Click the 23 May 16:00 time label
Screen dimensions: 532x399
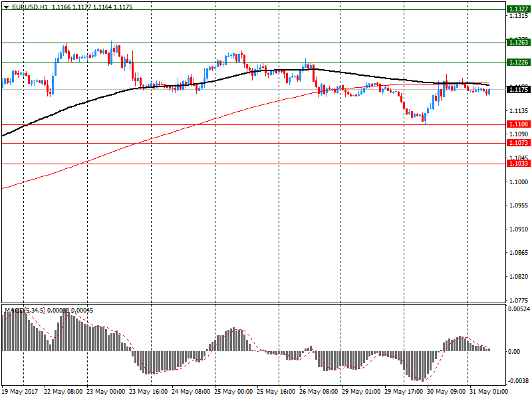pos(148,392)
